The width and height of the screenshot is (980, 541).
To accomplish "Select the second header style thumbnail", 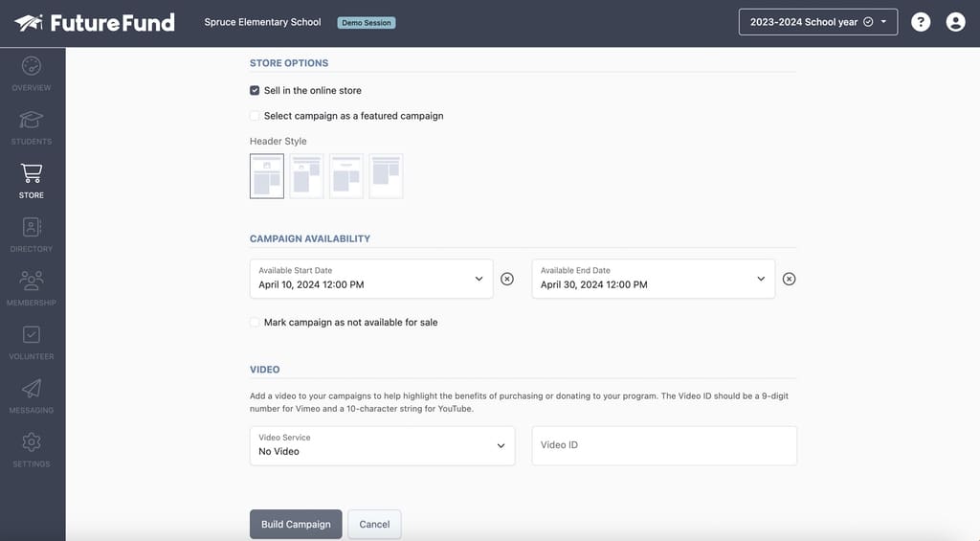I will (306, 176).
